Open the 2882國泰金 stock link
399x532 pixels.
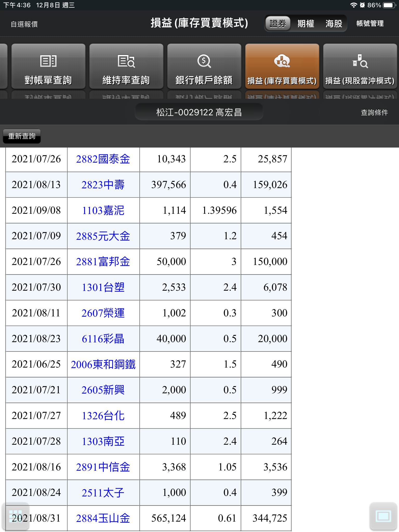point(103,159)
